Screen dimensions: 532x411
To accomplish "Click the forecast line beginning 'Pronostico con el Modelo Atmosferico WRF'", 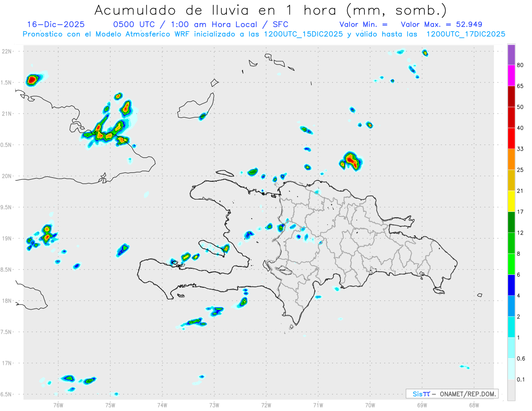I will (264, 34).
